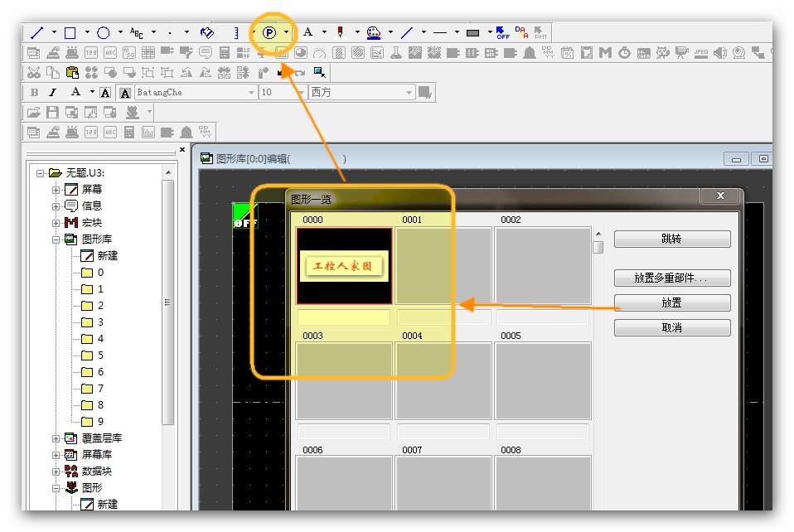Select the Line drawing tool
Image resolution: width=794 pixels, height=532 pixels.
click(36, 33)
